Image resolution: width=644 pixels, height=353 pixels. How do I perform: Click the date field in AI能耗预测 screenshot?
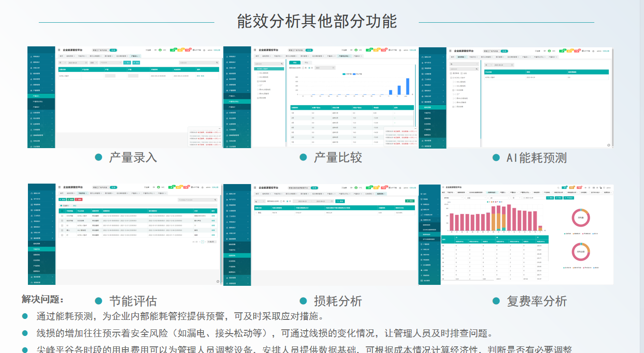(503, 65)
